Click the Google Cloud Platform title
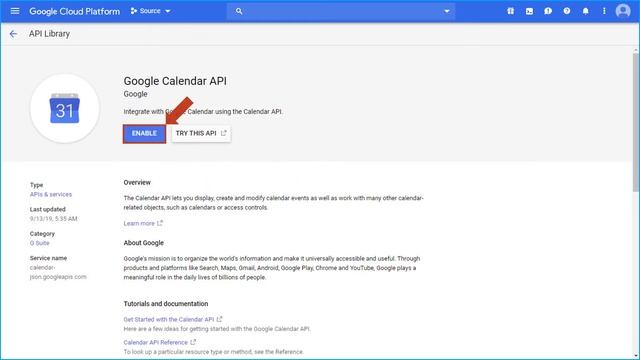The image size is (640, 360). tap(74, 11)
